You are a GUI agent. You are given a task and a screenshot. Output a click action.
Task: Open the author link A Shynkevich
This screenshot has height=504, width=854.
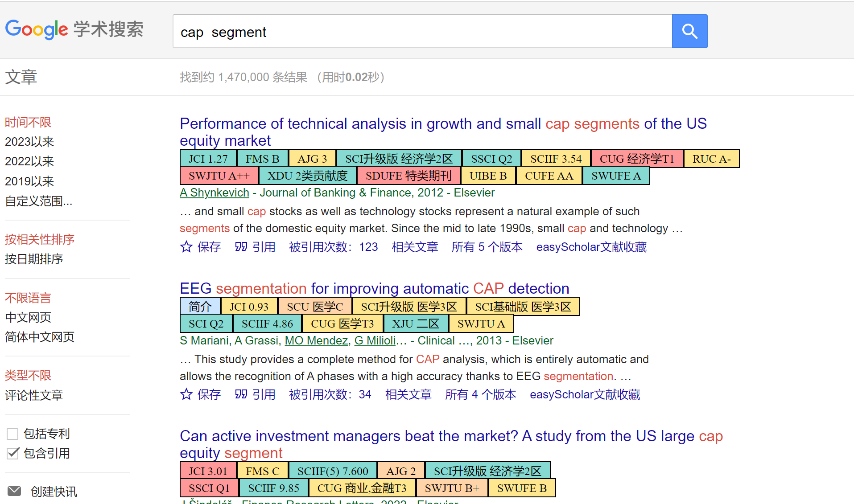tap(215, 193)
